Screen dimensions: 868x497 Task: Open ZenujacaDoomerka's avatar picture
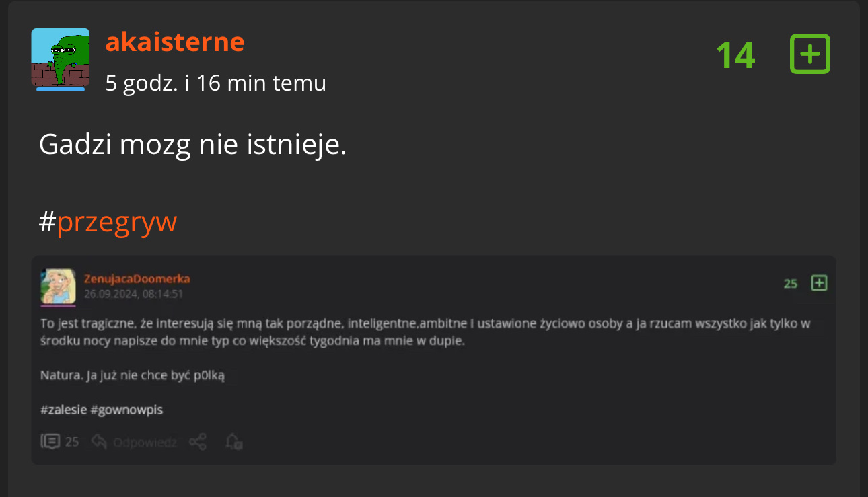[58, 286]
